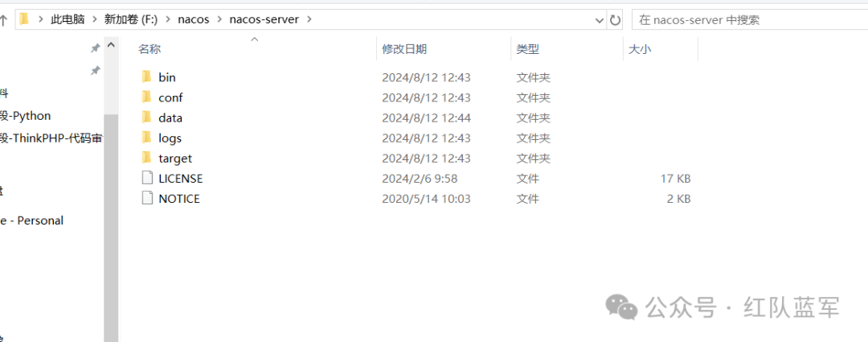Select the data folder name

pos(170,117)
